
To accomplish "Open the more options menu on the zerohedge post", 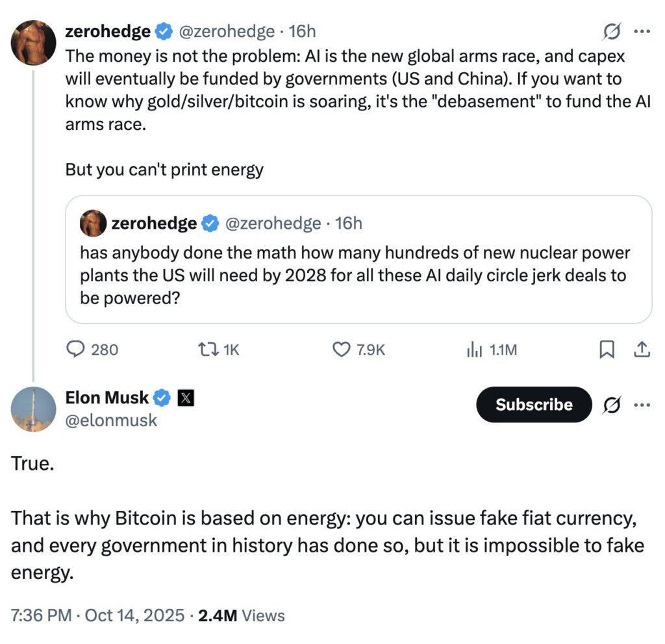I will pyautogui.click(x=642, y=31).
